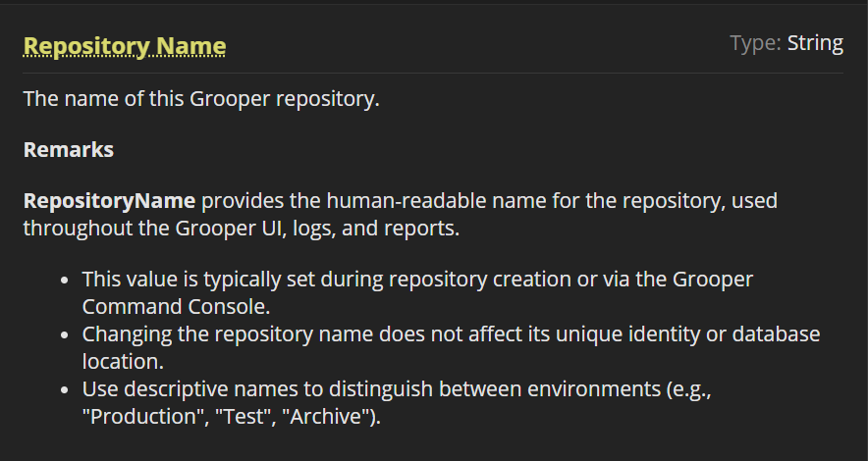Click the words "Command Console"

[176, 305]
